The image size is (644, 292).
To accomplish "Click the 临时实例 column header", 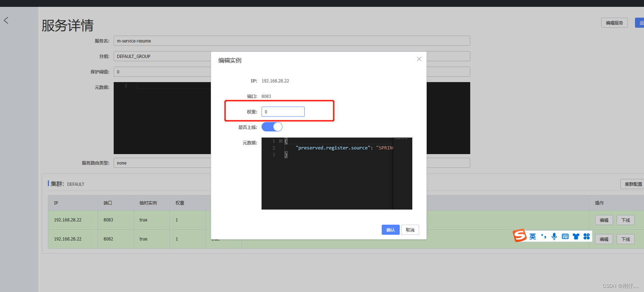I will (151, 203).
